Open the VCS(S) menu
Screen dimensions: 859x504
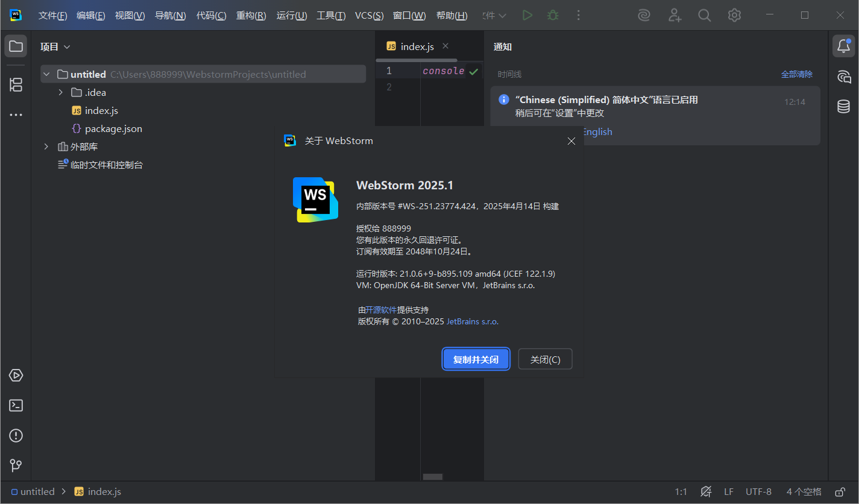(x=369, y=16)
